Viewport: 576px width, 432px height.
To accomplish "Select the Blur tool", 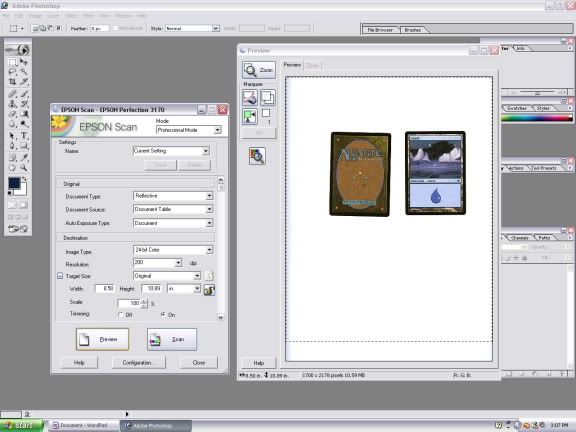I will [12, 124].
